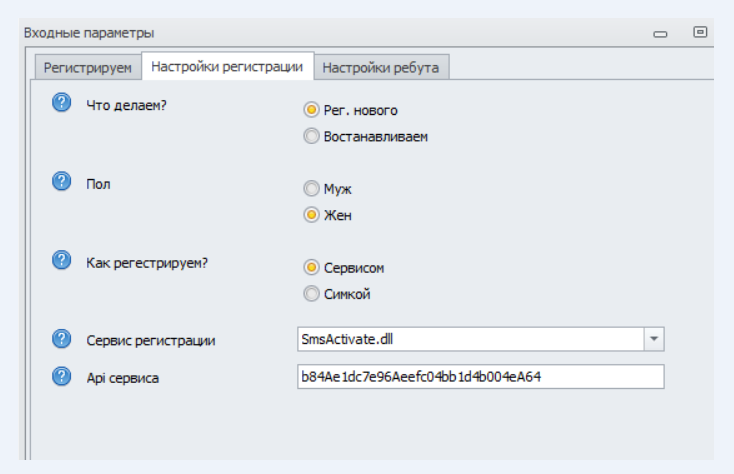Pick the 'Жен' gender option
734x474 pixels.
point(311,215)
